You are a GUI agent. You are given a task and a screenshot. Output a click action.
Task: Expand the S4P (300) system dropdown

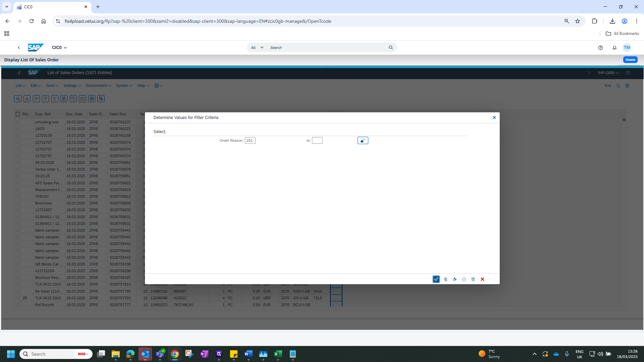pos(608,73)
